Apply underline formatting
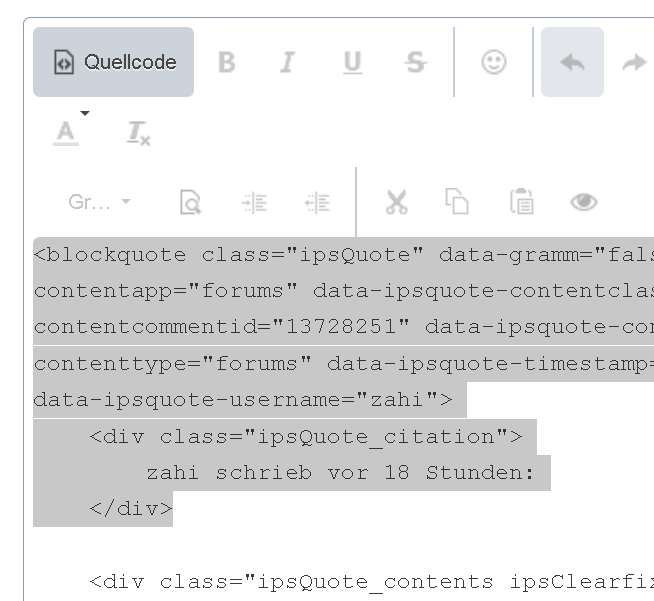Viewport: 654px width, 601px height. coord(352,62)
